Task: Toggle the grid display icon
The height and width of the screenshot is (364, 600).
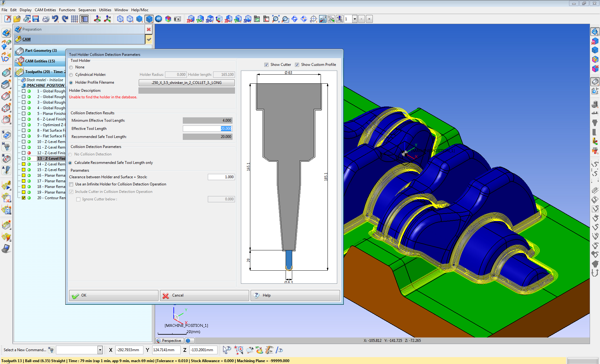Action: click(x=74, y=19)
